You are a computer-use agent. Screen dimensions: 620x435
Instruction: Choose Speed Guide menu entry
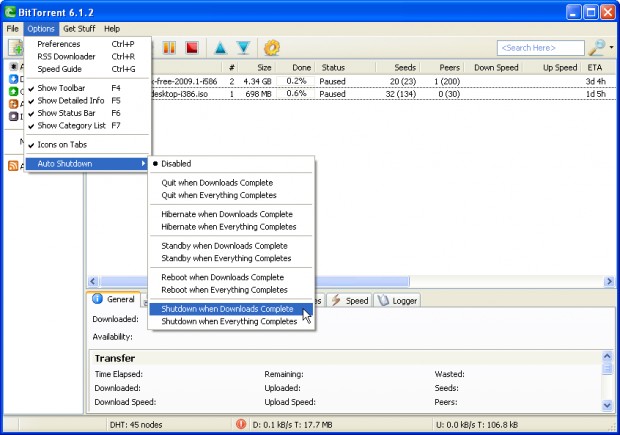tap(88, 69)
